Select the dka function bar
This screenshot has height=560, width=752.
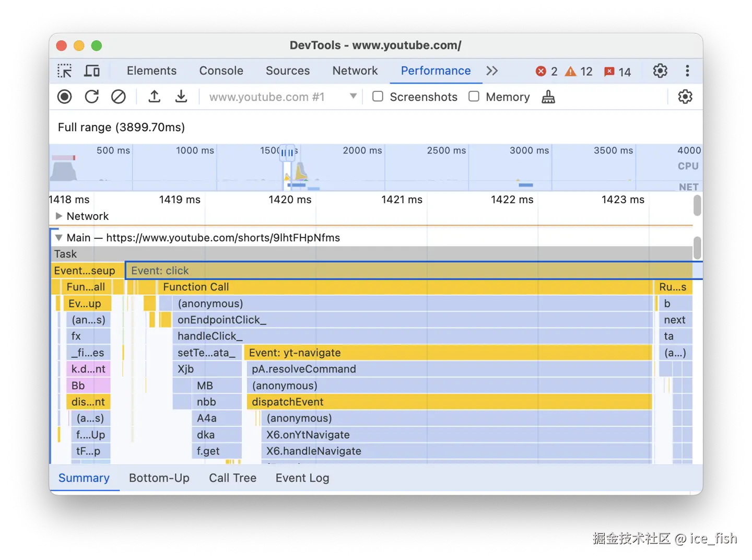pos(217,435)
